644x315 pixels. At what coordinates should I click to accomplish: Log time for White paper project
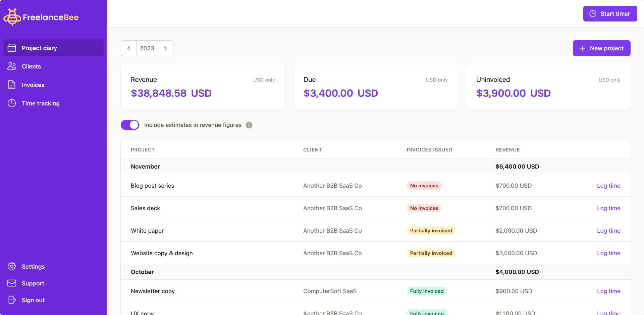[x=608, y=231]
